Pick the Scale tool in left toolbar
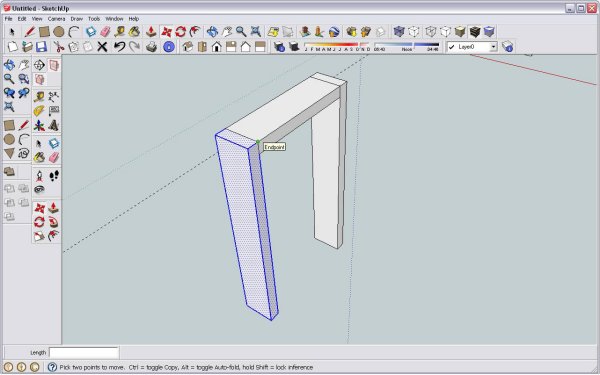Screen dimensions: 600x375 click(39, 237)
